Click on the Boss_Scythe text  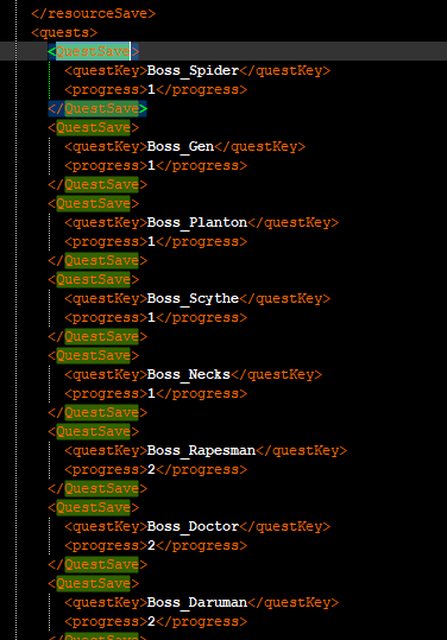(193, 298)
